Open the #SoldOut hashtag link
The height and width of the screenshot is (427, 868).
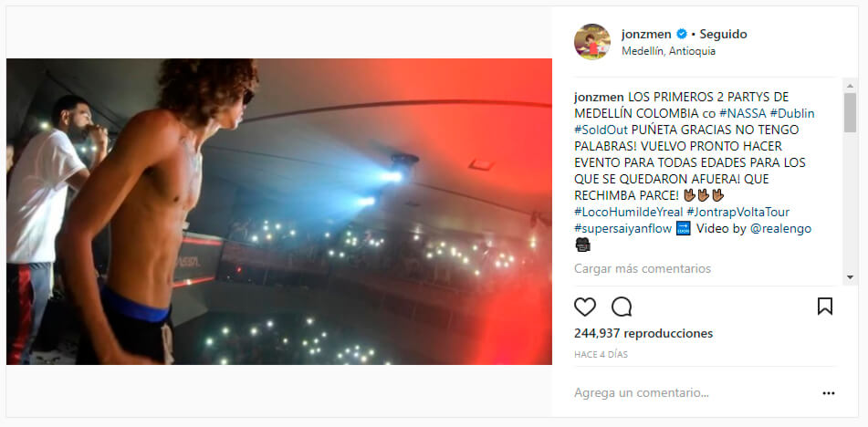[x=601, y=130]
